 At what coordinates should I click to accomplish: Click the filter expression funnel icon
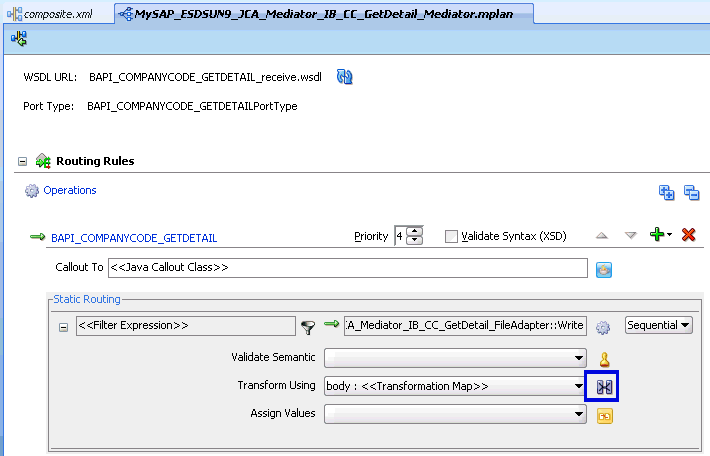point(309,326)
